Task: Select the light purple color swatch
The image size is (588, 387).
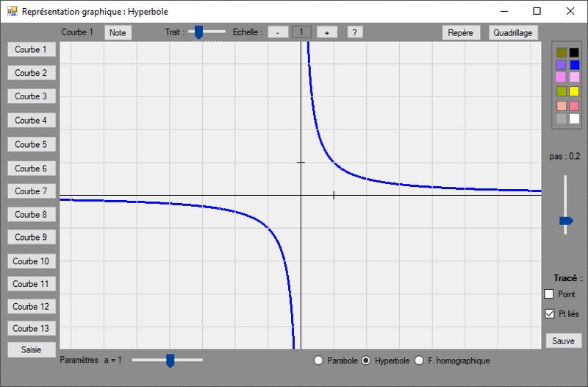Action: [x=562, y=65]
